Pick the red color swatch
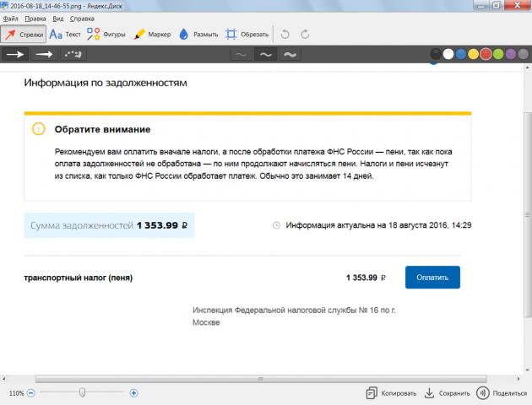 click(486, 54)
